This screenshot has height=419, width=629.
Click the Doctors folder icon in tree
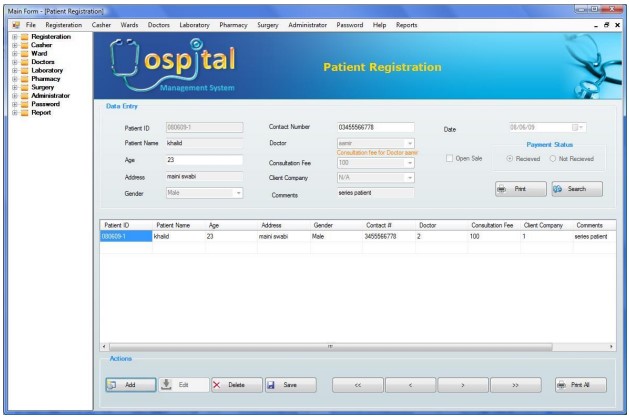24,62
